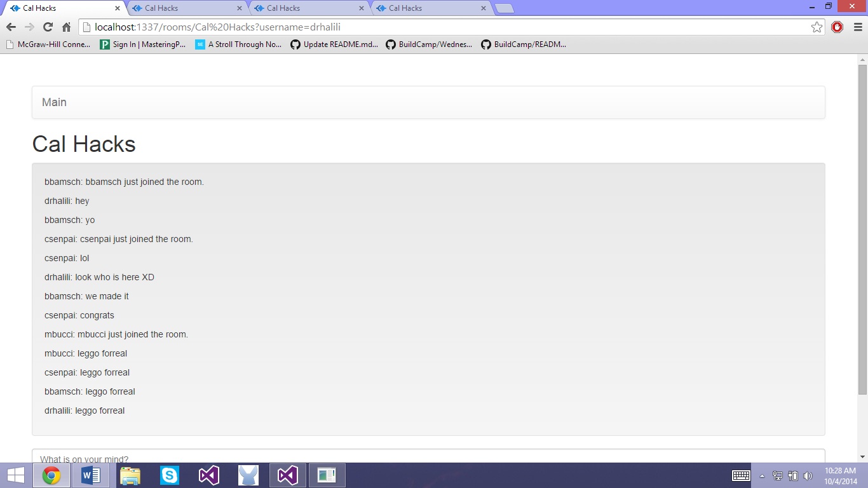Image resolution: width=868 pixels, height=488 pixels.
Task: Open the taskbar clock and date
Action: (840, 475)
